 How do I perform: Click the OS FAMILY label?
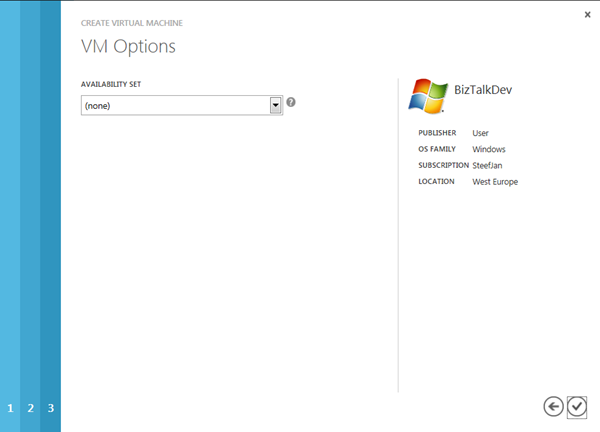click(x=437, y=149)
